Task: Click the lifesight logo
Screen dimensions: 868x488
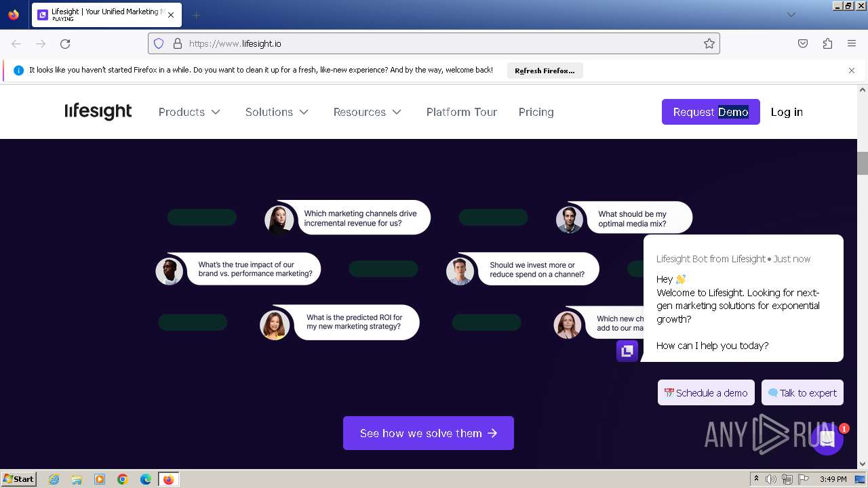Action: click(x=98, y=112)
